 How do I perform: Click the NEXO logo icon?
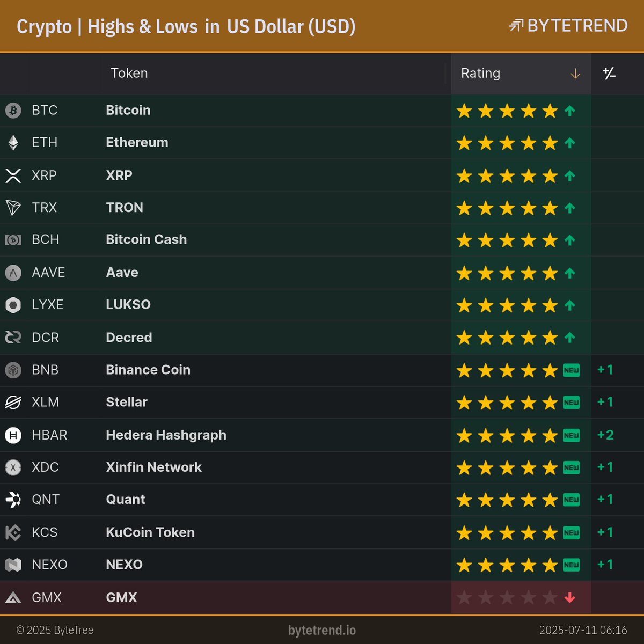pyautogui.click(x=13, y=565)
